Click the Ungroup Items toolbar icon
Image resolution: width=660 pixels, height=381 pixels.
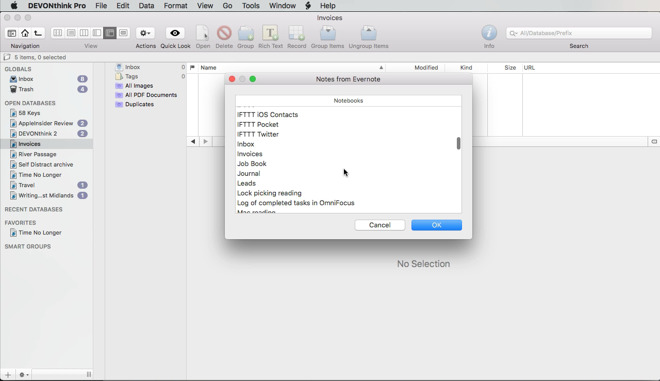tap(368, 33)
